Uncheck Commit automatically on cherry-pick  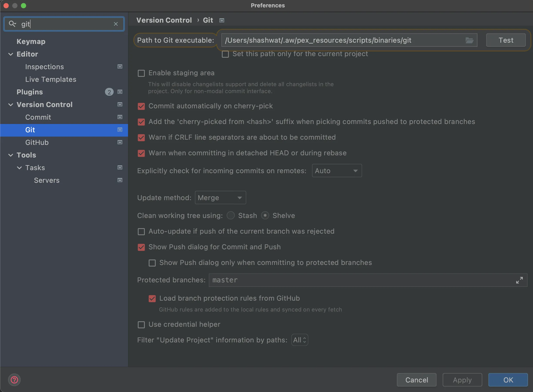tap(141, 106)
